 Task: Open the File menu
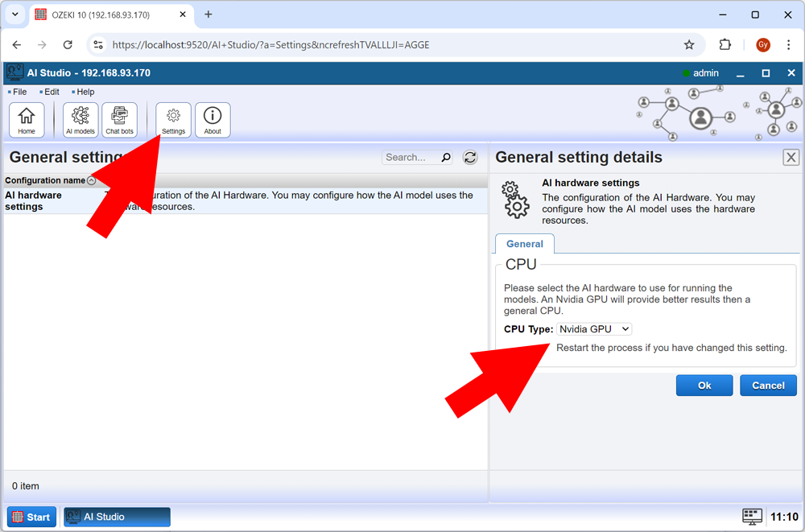click(x=19, y=92)
